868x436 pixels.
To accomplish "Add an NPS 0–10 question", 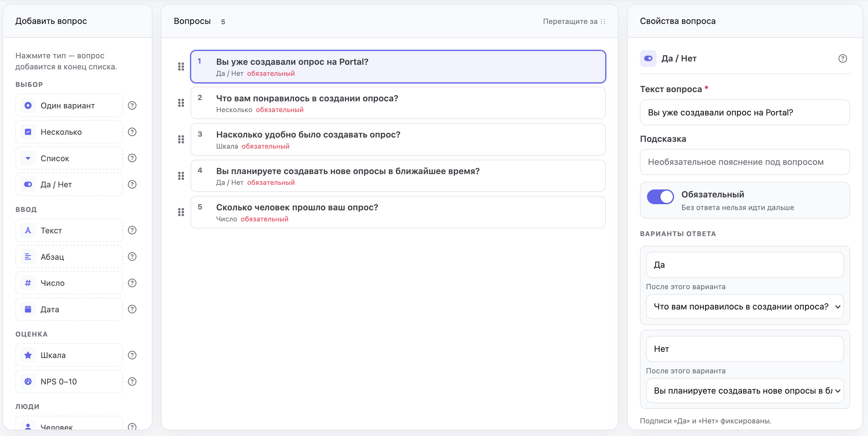I will [69, 381].
